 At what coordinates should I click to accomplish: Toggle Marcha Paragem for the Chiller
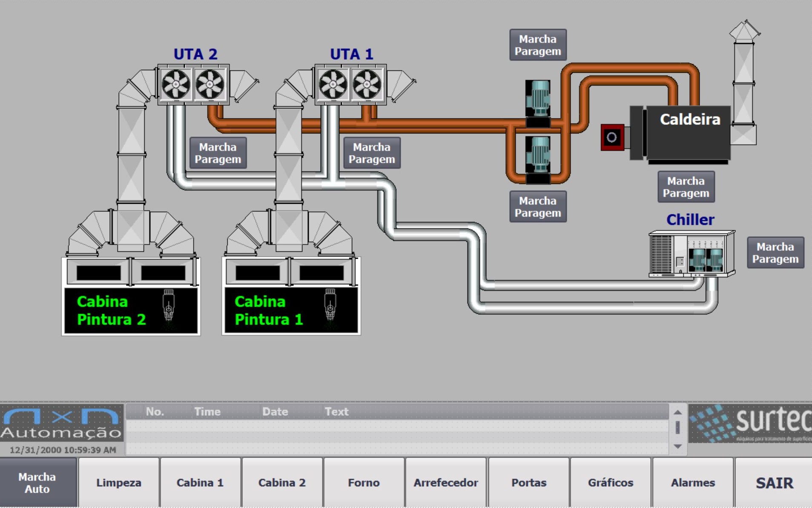coord(775,253)
